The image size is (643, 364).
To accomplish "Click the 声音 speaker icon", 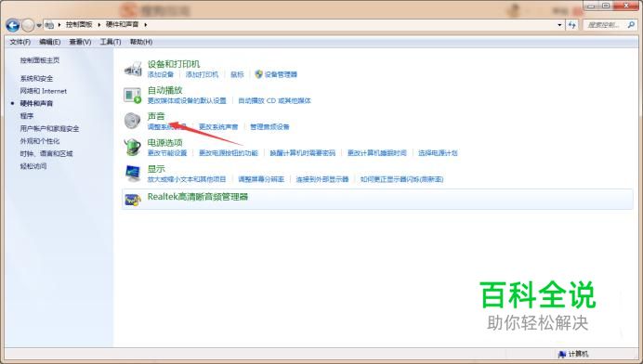I will point(133,121).
